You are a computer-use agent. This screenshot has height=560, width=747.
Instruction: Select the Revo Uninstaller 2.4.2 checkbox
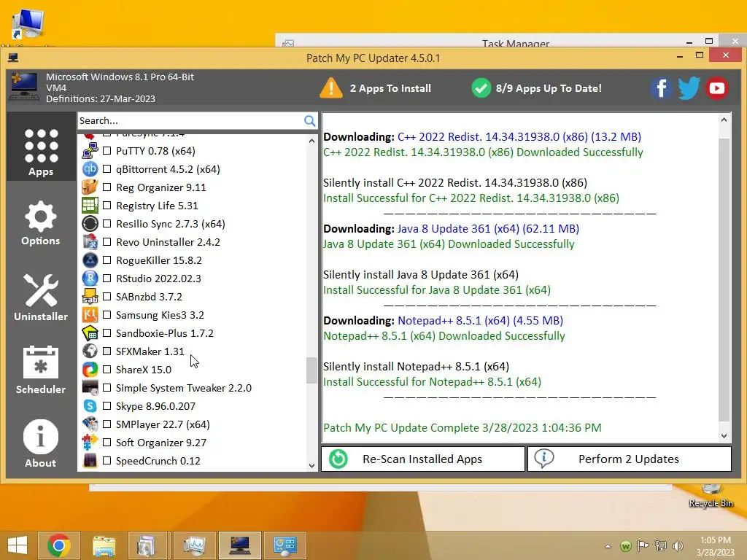(107, 242)
